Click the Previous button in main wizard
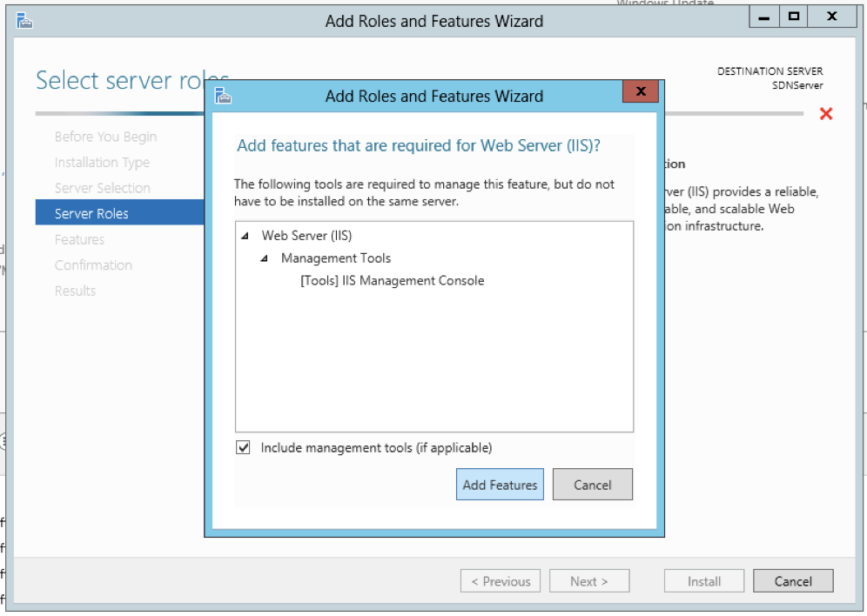The width and height of the screenshot is (867, 616). tap(501, 581)
